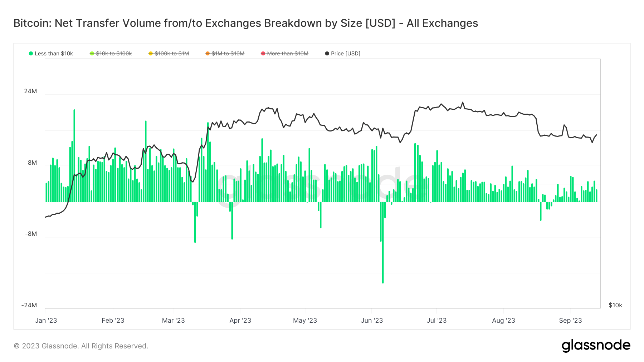Click the Jan '23 x-axis label
The image size is (644, 362).
click(x=46, y=321)
